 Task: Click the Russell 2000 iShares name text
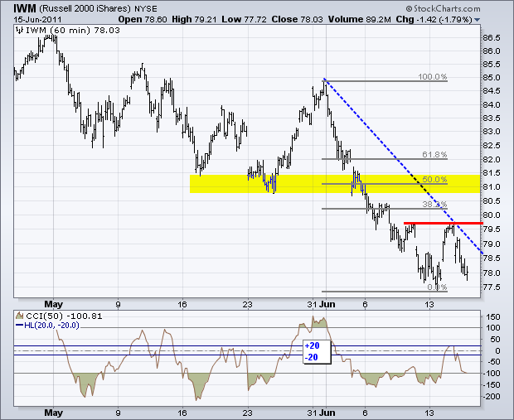point(85,9)
